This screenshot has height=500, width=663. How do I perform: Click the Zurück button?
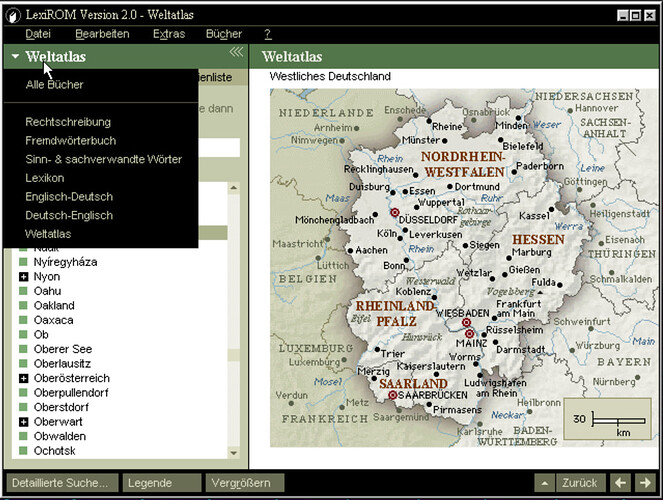(x=580, y=483)
